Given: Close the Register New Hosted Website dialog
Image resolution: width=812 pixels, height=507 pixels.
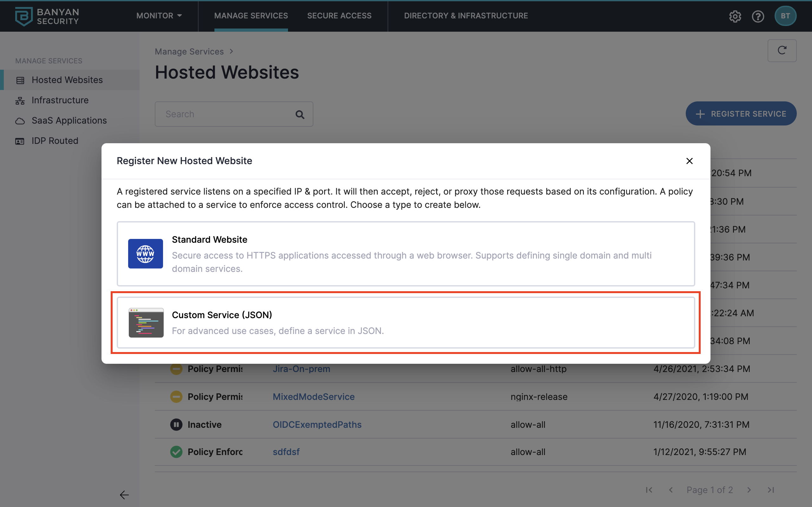Looking at the screenshot, I should tap(689, 161).
